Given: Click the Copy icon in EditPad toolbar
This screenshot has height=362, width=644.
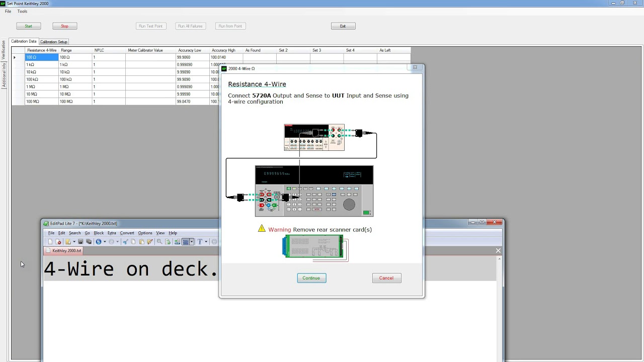Looking at the screenshot, I should (133, 242).
